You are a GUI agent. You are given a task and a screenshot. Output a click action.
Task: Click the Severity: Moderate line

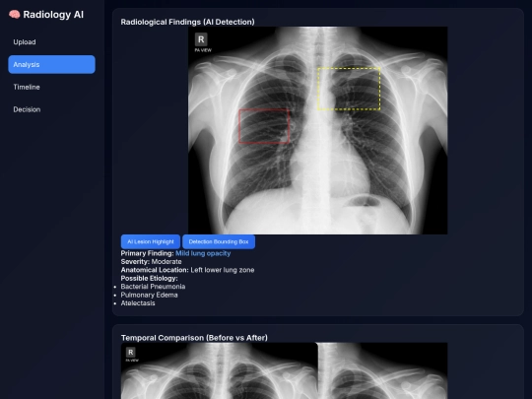[x=152, y=262]
